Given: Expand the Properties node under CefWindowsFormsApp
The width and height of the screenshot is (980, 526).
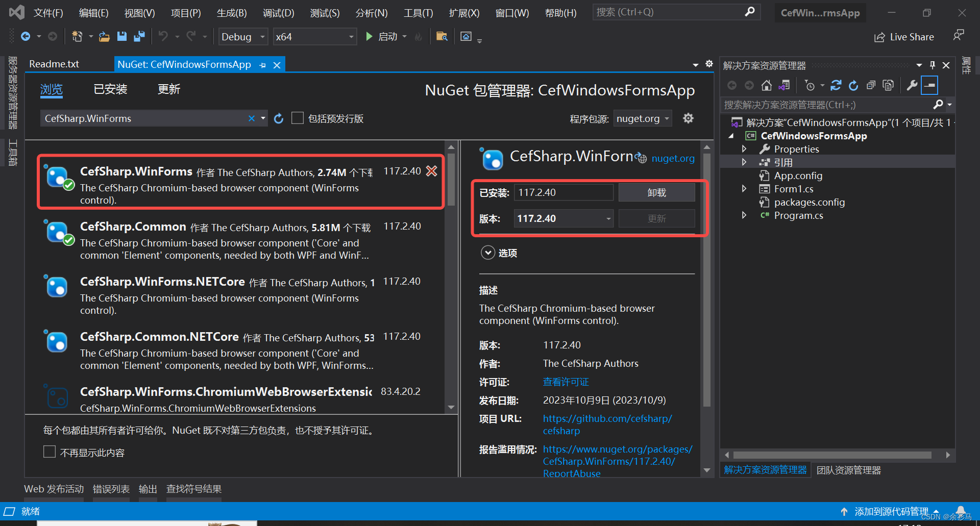Looking at the screenshot, I should pos(744,148).
